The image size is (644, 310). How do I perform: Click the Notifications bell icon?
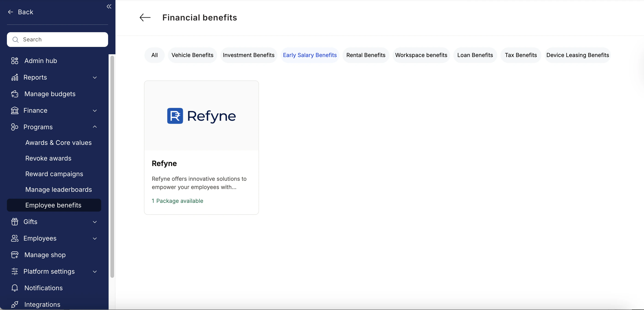tap(15, 288)
